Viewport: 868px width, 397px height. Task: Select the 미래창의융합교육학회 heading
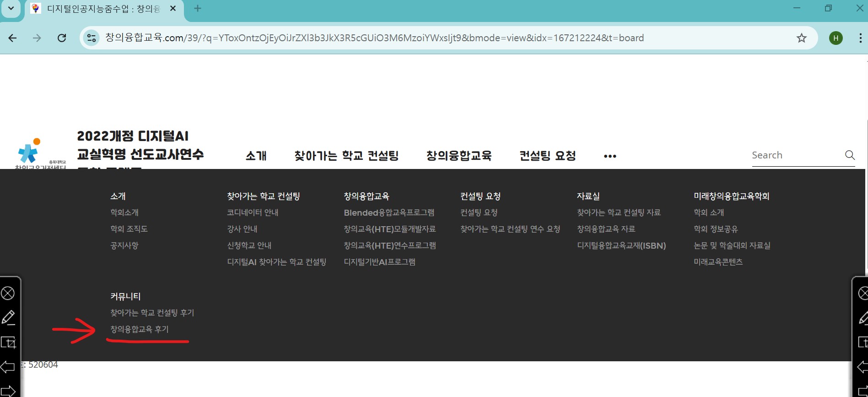(x=732, y=196)
